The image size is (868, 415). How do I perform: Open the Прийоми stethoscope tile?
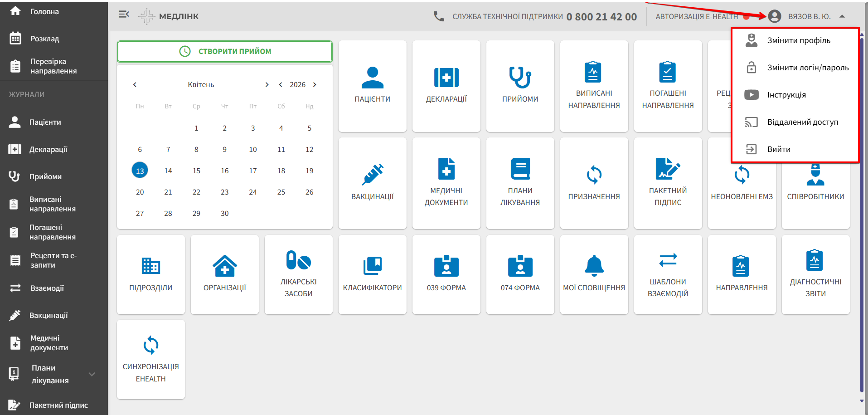(520, 86)
